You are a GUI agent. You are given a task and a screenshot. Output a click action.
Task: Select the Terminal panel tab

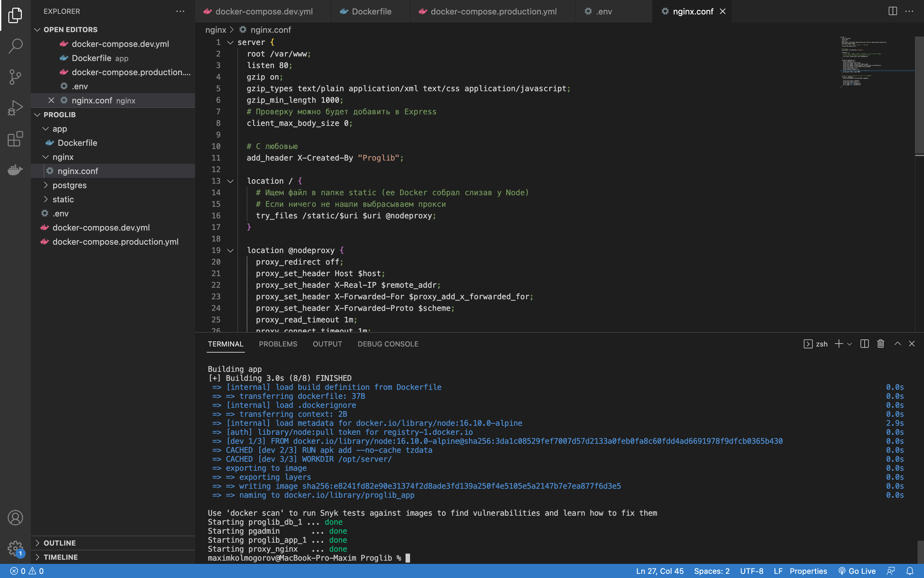tap(226, 344)
